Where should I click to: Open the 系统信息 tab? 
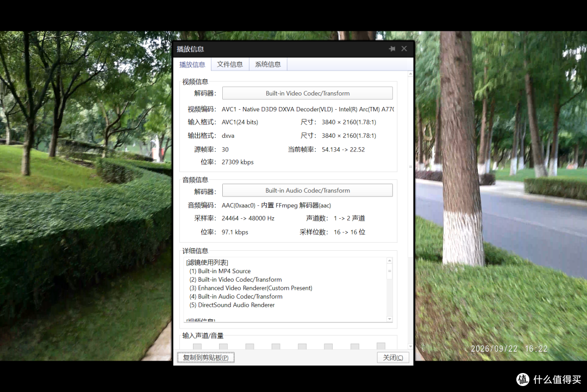(x=267, y=64)
